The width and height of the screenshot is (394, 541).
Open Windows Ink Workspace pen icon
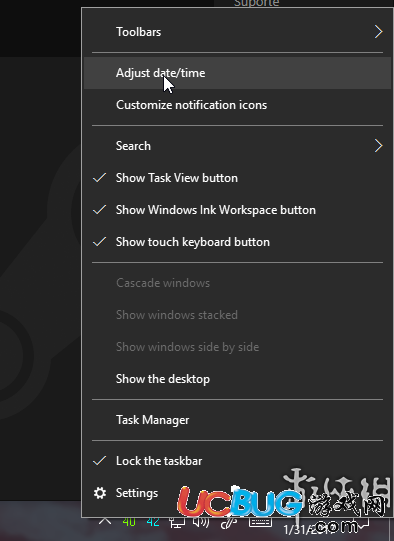coord(229,523)
